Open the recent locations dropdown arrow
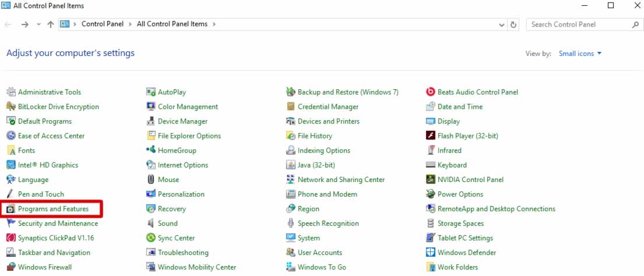Viewport: 644px width, 276px height. point(38,25)
